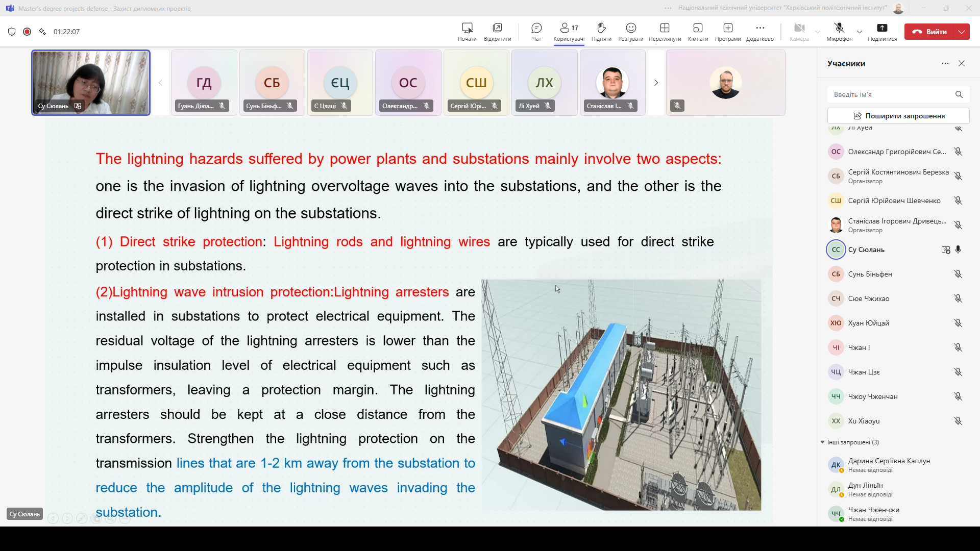Open Кімнати breakout rooms

click(x=698, y=32)
